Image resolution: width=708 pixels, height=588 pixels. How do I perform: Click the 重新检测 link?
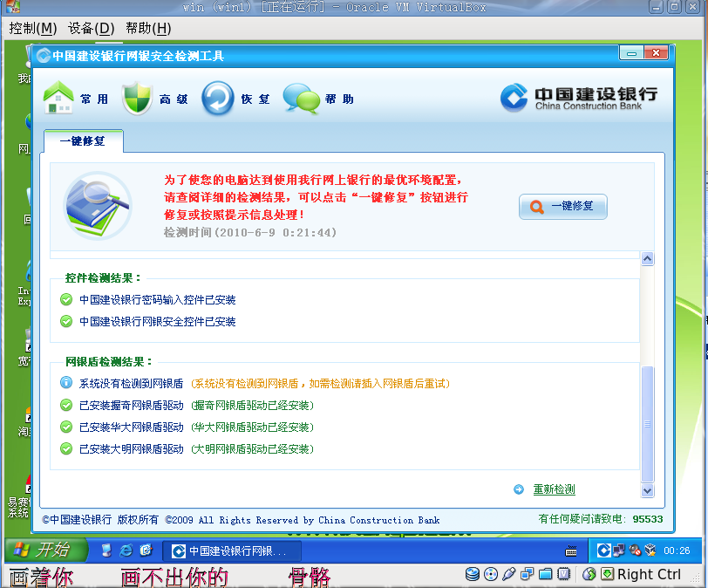[x=554, y=489]
